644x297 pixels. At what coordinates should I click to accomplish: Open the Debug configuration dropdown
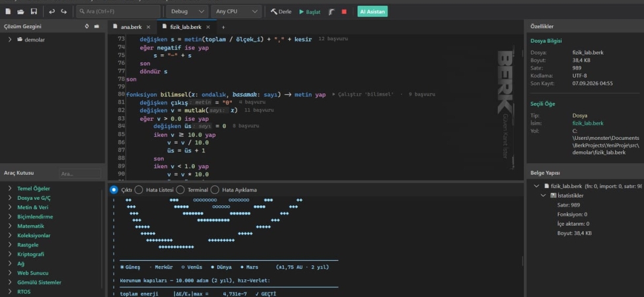[x=186, y=11]
